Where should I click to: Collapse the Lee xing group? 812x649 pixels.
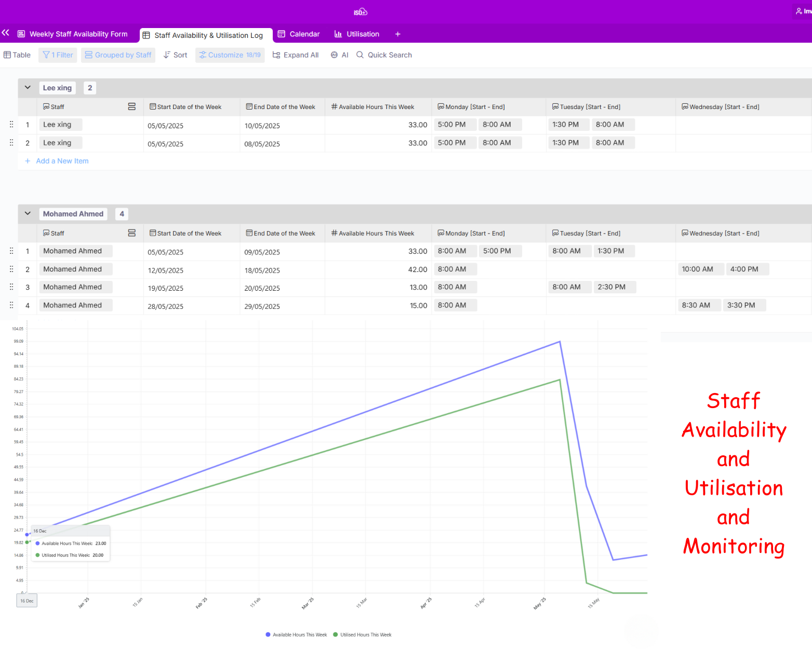pyautogui.click(x=28, y=88)
